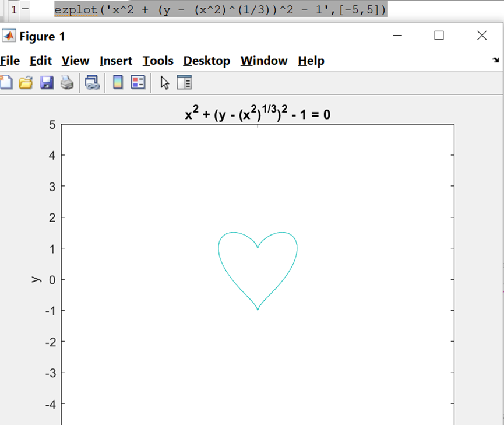Open the Edit menu

tap(41, 61)
